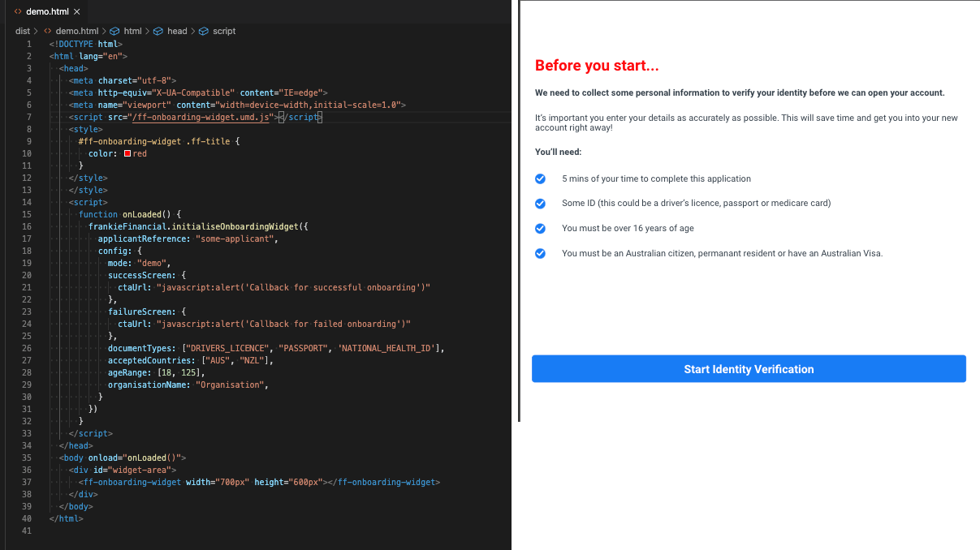
Task: Click the ff-onboarding-widget element tag line
Action: click(x=260, y=482)
